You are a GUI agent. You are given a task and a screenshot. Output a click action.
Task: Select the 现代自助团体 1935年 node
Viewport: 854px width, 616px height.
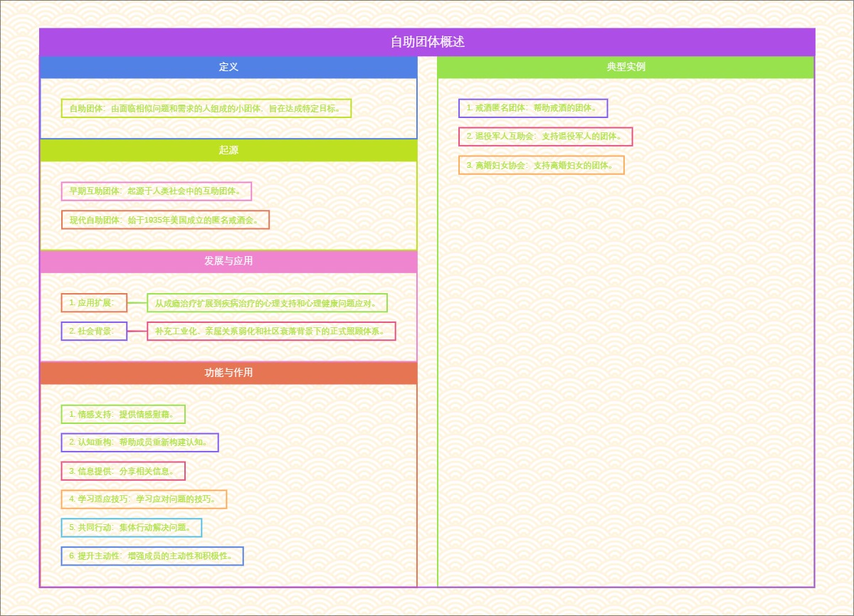click(165, 221)
